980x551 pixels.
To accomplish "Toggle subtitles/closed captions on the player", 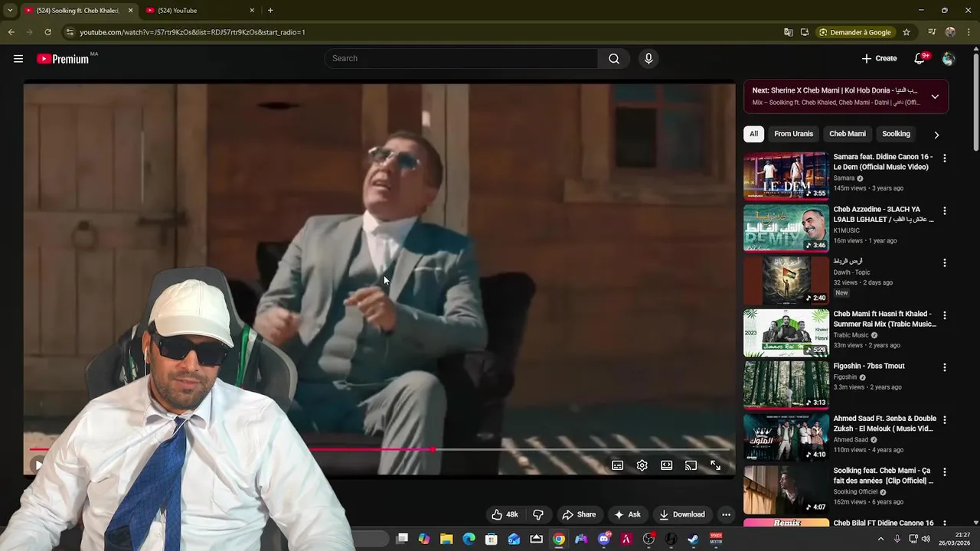I will tap(617, 465).
